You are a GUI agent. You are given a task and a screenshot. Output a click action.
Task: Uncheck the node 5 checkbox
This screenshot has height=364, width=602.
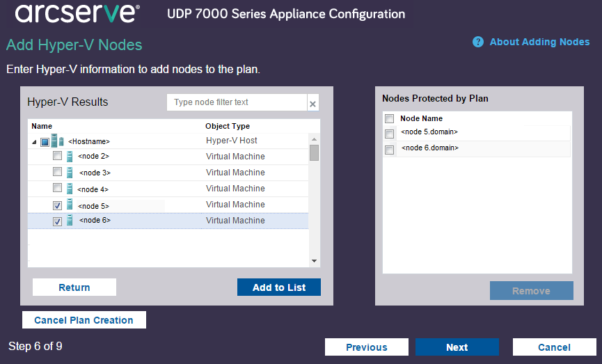(x=58, y=205)
